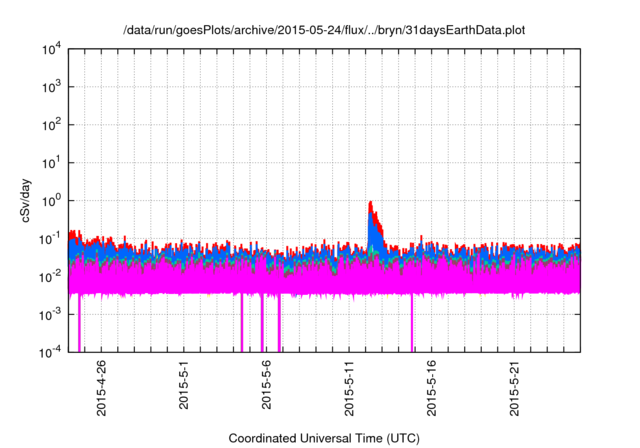Select the 2015-5-11 date tick label

coord(349,388)
